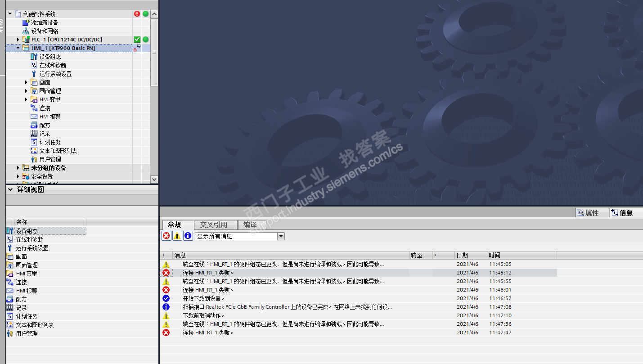Open 设备和网络 via its network icon

(x=26, y=31)
